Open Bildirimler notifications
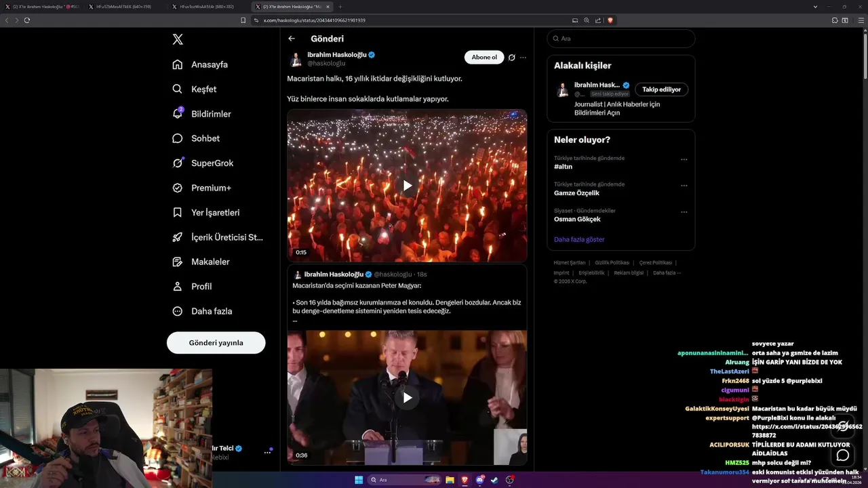Image resolution: width=868 pixels, height=488 pixels. pyautogui.click(x=201, y=114)
